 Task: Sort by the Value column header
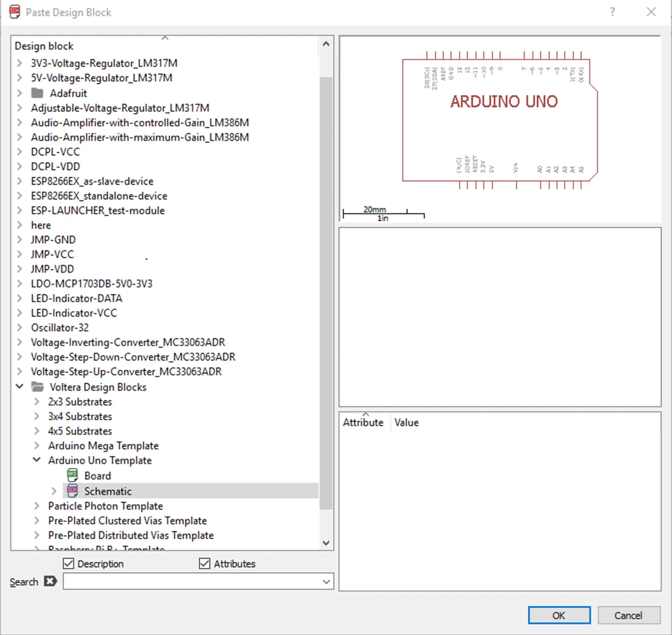(x=407, y=422)
